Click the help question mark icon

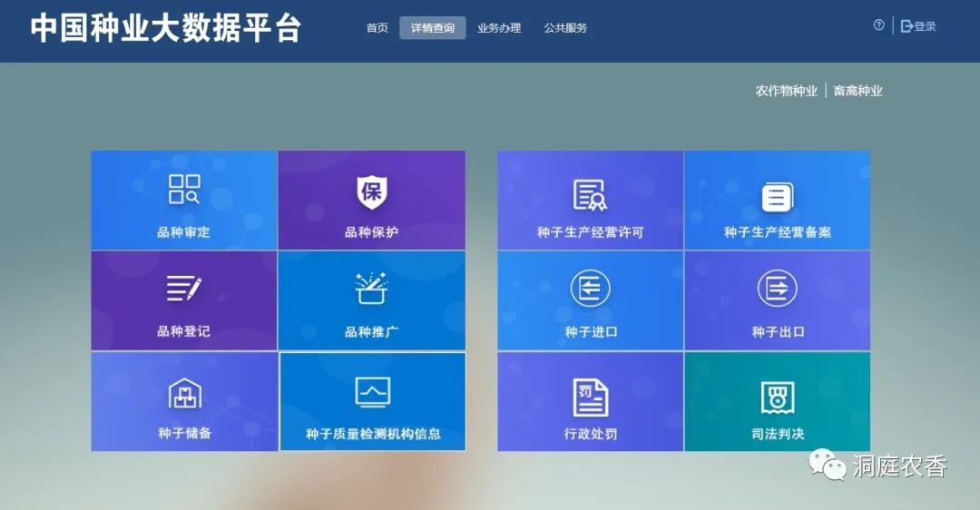(878, 25)
